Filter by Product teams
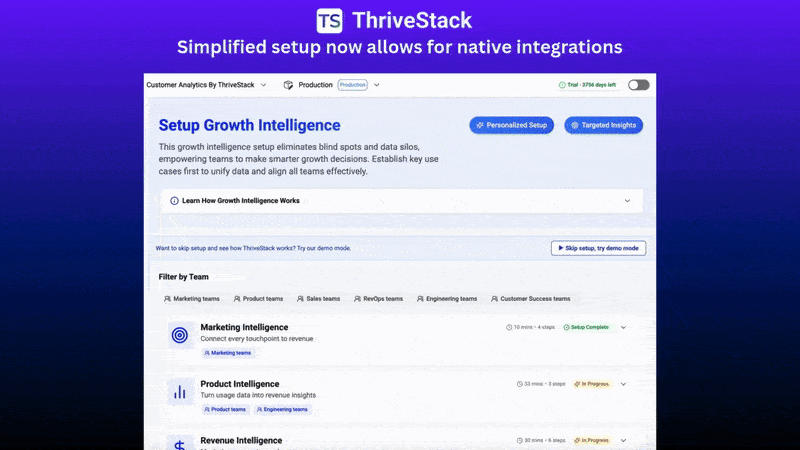The image size is (800, 450). point(258,299)
